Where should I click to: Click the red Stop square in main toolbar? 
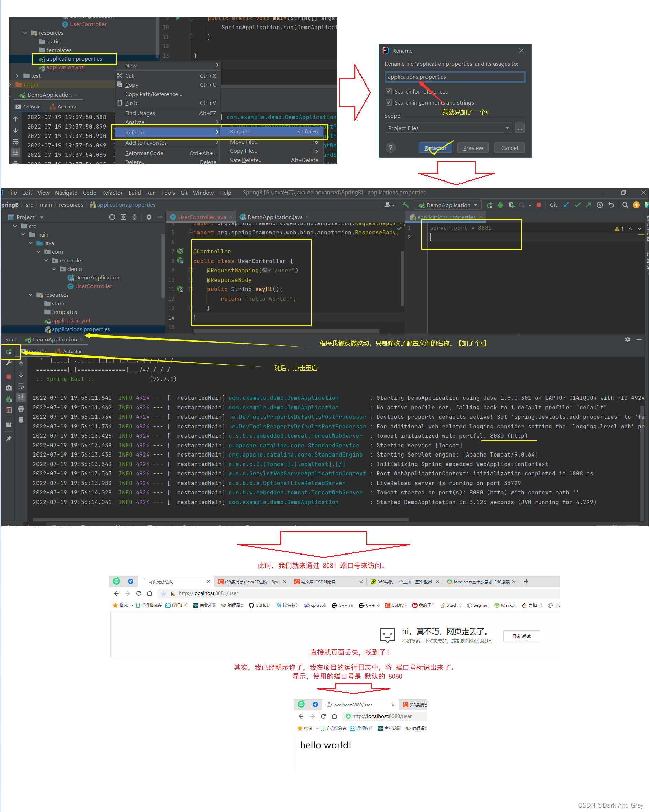pyautogui.click(x=538, y=205)
